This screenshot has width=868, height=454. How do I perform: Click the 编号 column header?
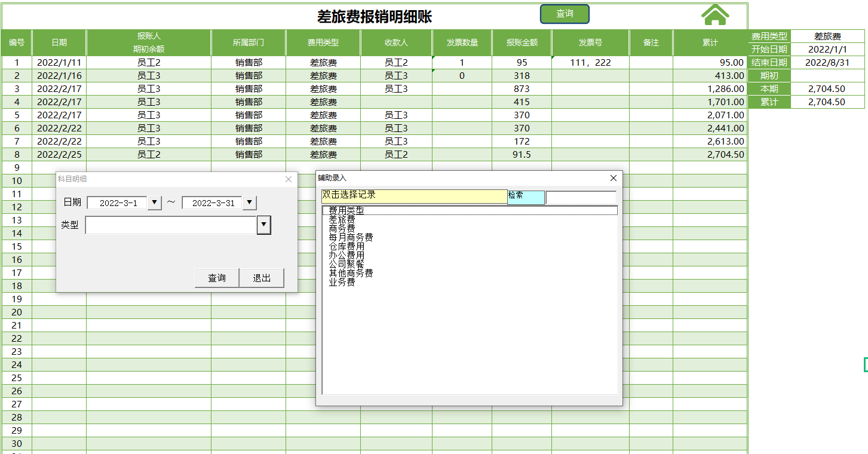(x=17, y=42)
